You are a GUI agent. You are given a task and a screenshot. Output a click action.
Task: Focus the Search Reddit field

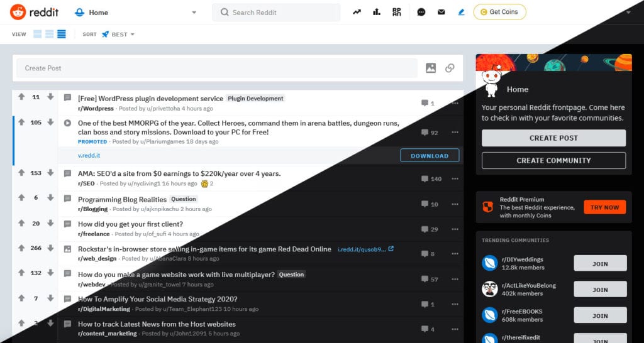(277, 13)
